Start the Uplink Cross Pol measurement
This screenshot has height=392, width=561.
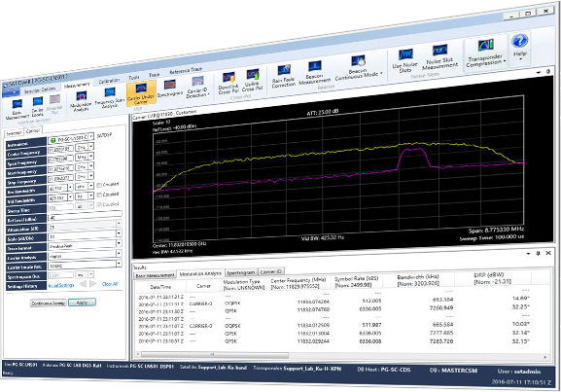point(252,80)
